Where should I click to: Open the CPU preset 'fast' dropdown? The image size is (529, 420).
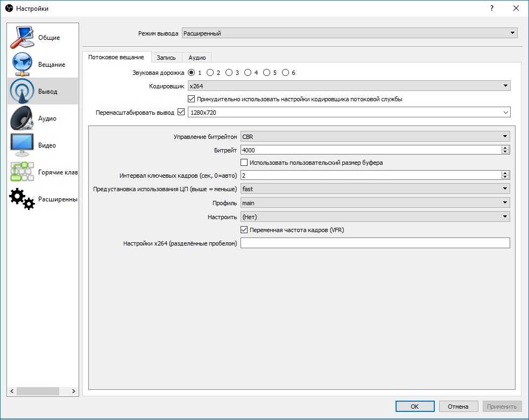[375, 188]
